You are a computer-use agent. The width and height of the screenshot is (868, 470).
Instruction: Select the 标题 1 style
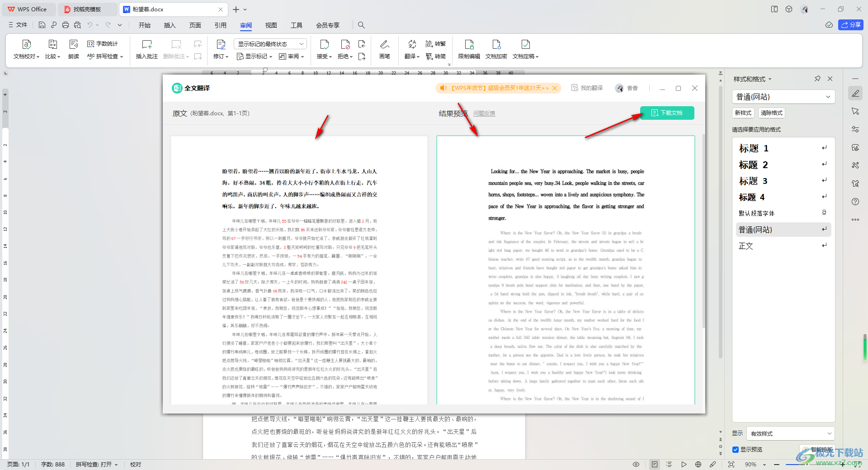point(783,148)
